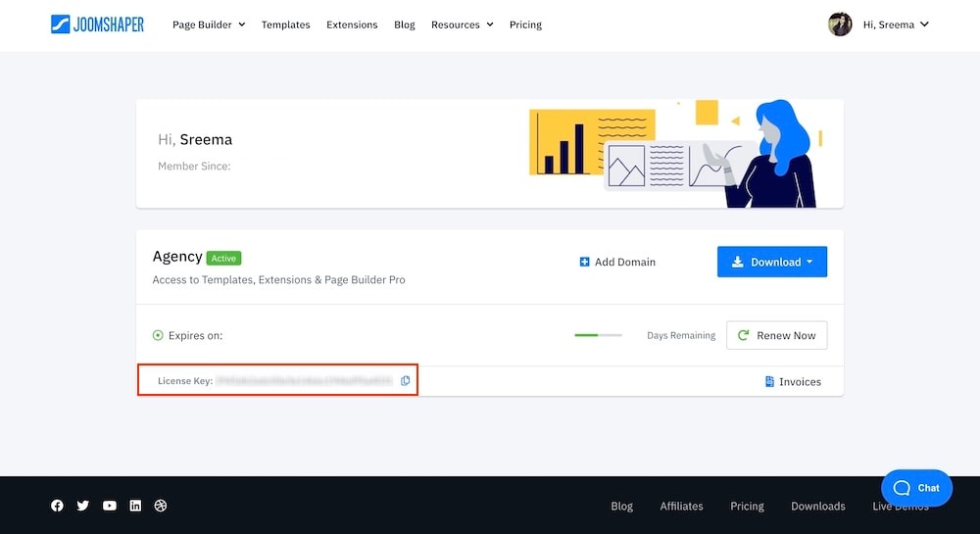Image resolution: width=980 pixels, height=534 pixels.
Task: Open the Hi, Sreema account dropdown
Action: (x=895, y=24)
